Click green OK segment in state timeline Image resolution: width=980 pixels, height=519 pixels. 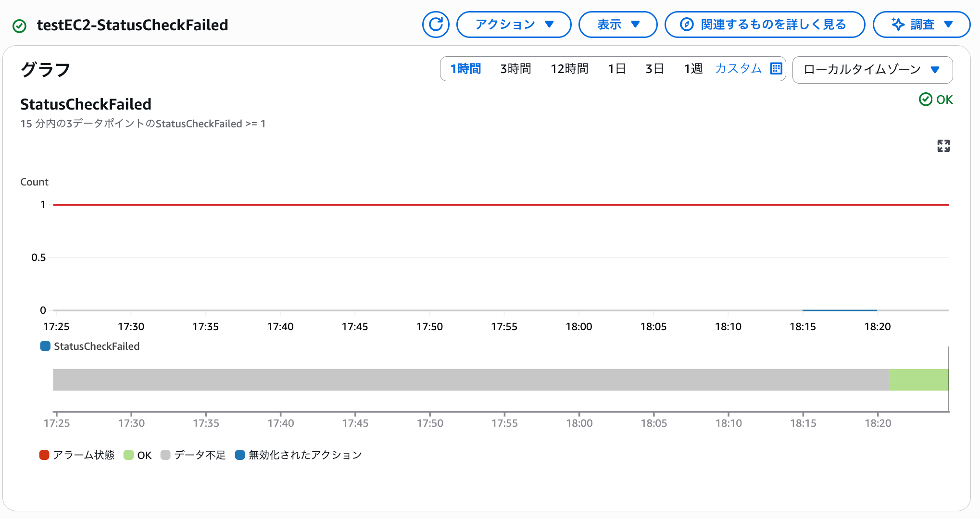click(918, 380)
